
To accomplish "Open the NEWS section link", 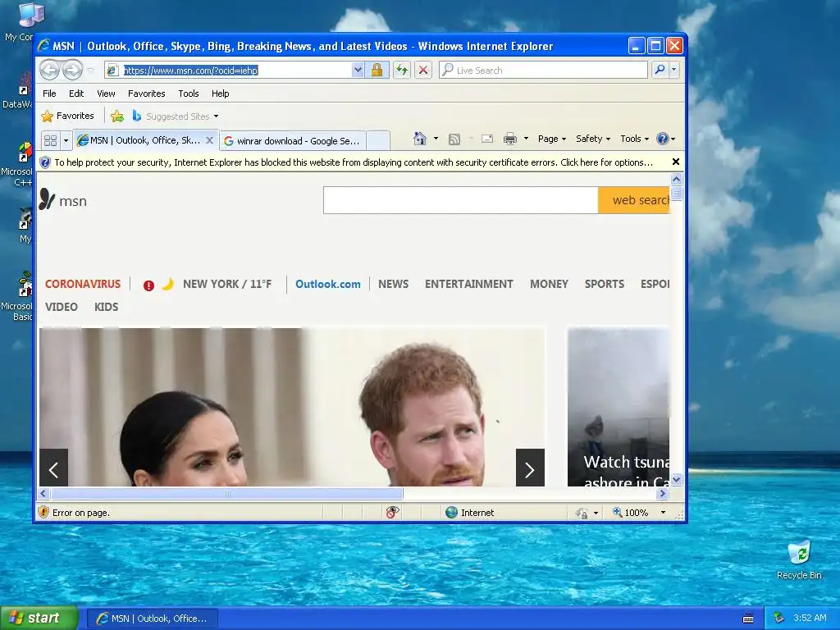I will pos(393,284).
